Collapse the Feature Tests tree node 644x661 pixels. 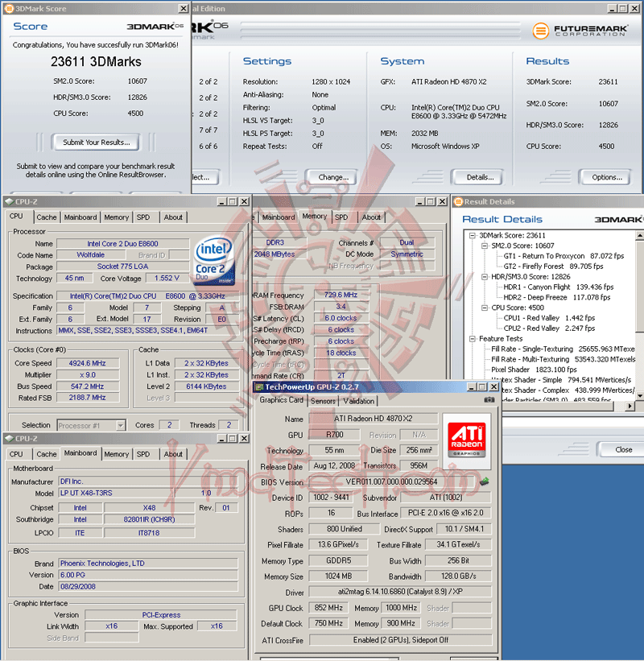(x=472, y=338)
